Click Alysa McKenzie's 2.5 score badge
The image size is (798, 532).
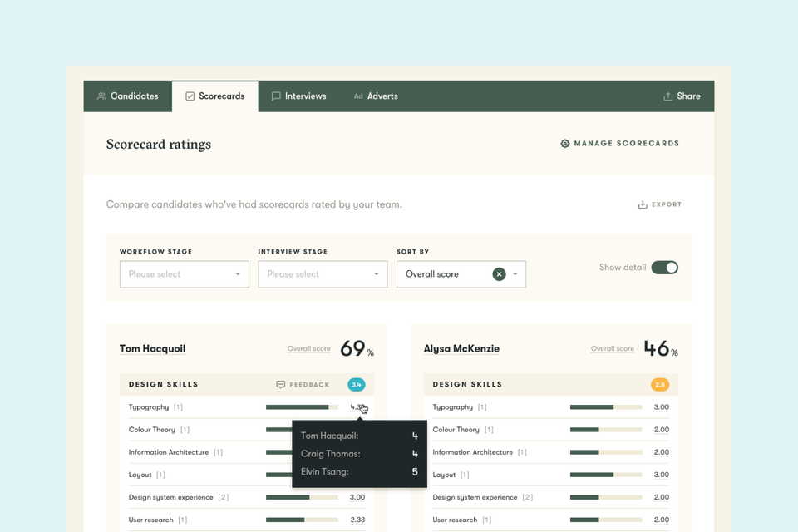point(660,385)
